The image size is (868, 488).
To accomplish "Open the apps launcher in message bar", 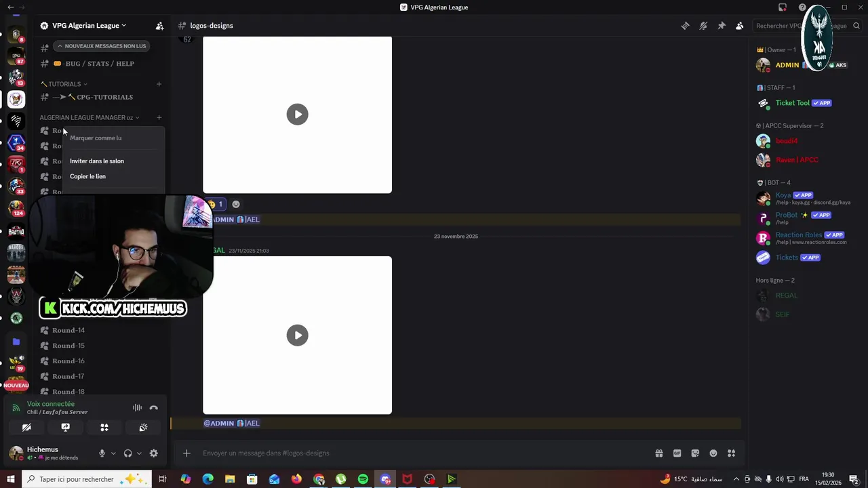I will pos(731,453).
